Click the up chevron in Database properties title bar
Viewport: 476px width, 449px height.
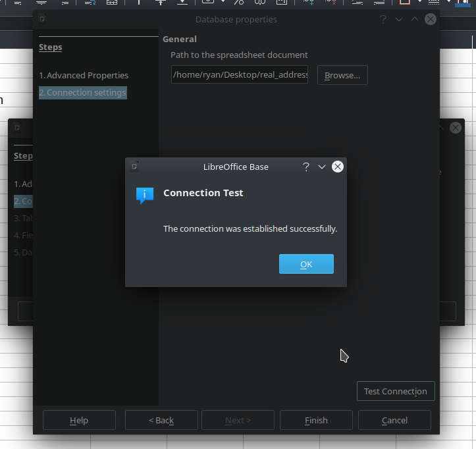coord(415,20)
